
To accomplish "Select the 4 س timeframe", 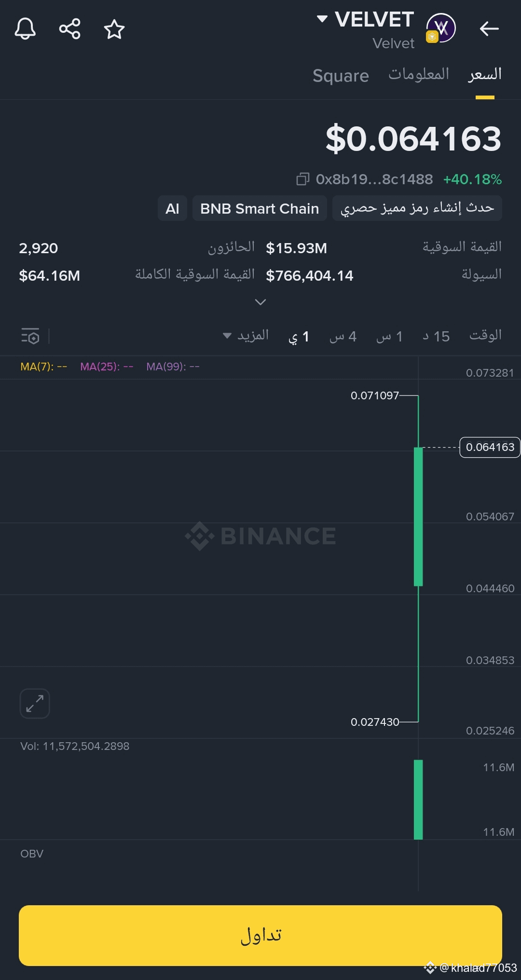I will [343, 336].
